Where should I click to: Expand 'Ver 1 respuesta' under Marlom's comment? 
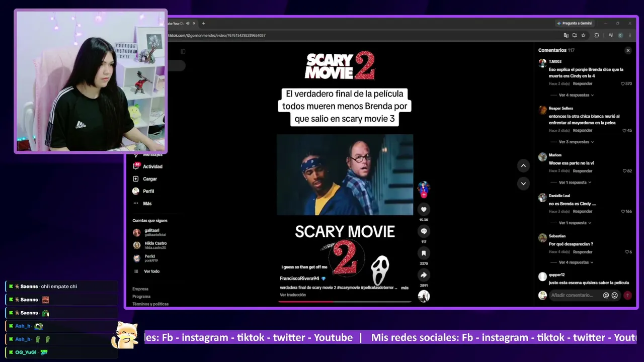[575, 183]
